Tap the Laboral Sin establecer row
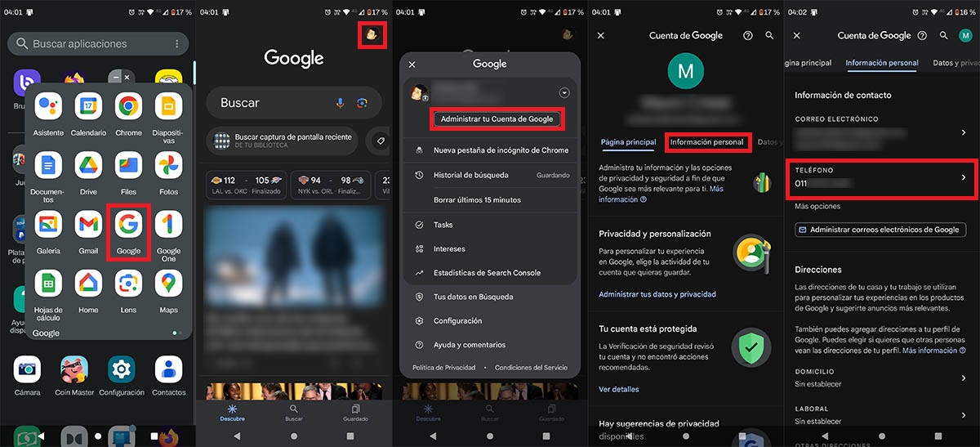 [882, 414]
